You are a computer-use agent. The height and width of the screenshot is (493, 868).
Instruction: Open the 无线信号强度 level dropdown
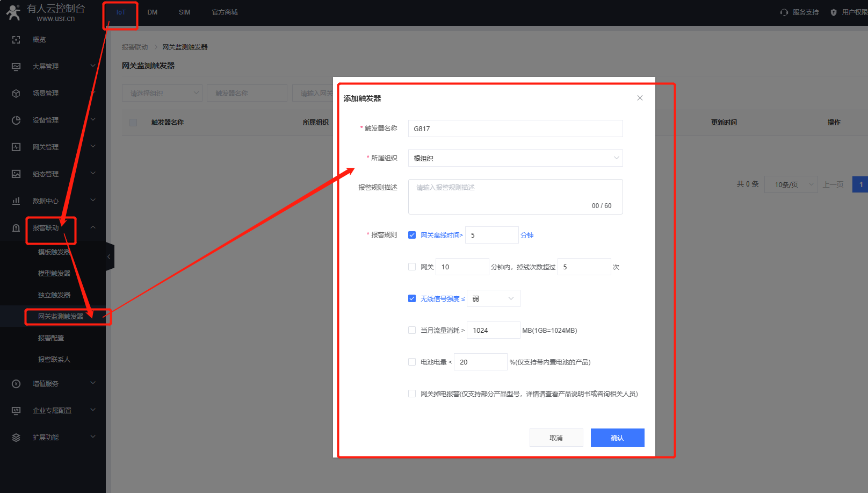[493, 298]
